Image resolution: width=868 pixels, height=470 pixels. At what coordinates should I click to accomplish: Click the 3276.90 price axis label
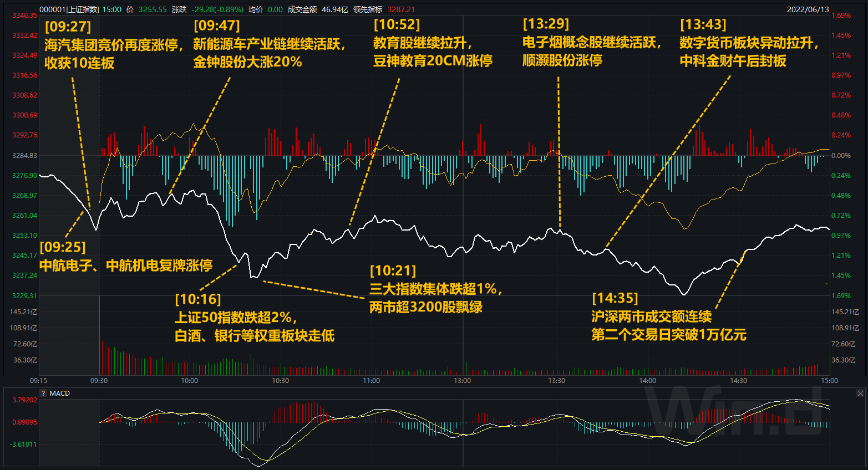tap(25, 176)
